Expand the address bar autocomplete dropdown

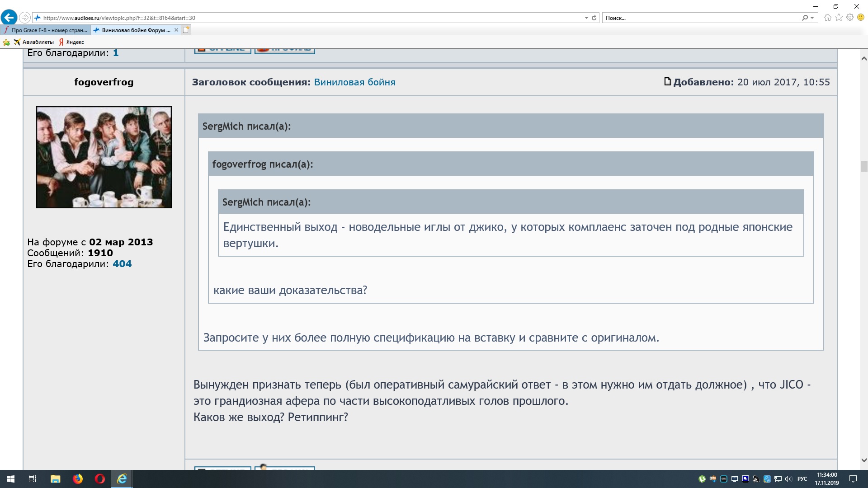(x=586, y=18)
